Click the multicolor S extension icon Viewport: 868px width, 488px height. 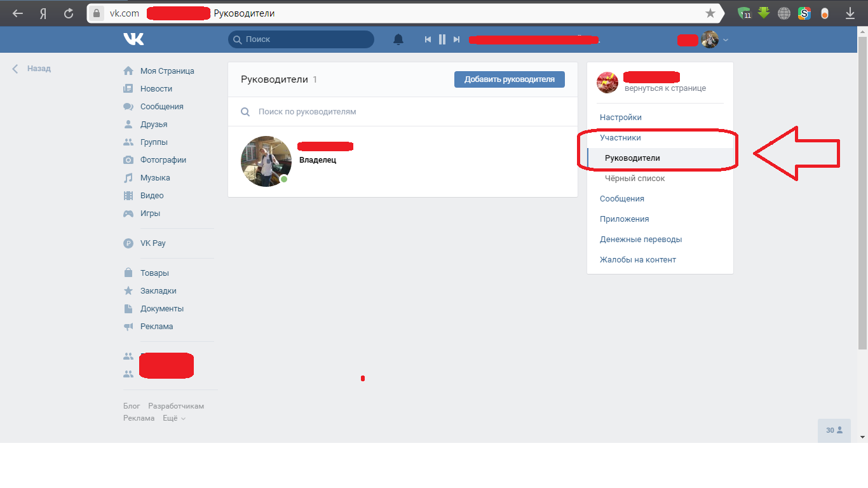pos(804,13)
